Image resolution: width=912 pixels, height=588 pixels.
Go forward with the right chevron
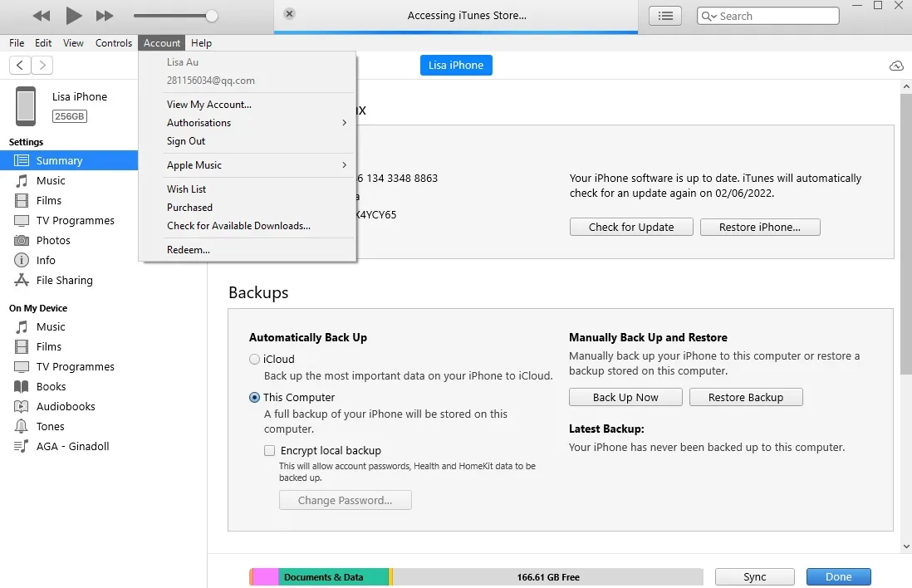click(42, 65)
